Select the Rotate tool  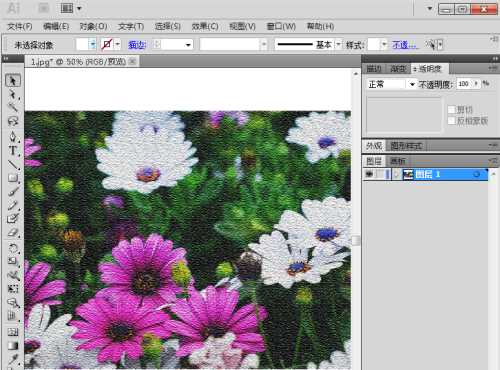click(x=13, y=248)
